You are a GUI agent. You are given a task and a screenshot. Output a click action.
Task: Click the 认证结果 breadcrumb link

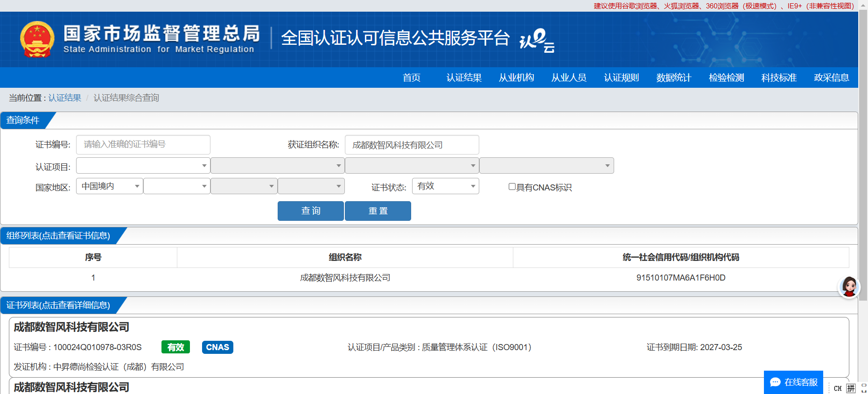point(65,98)
